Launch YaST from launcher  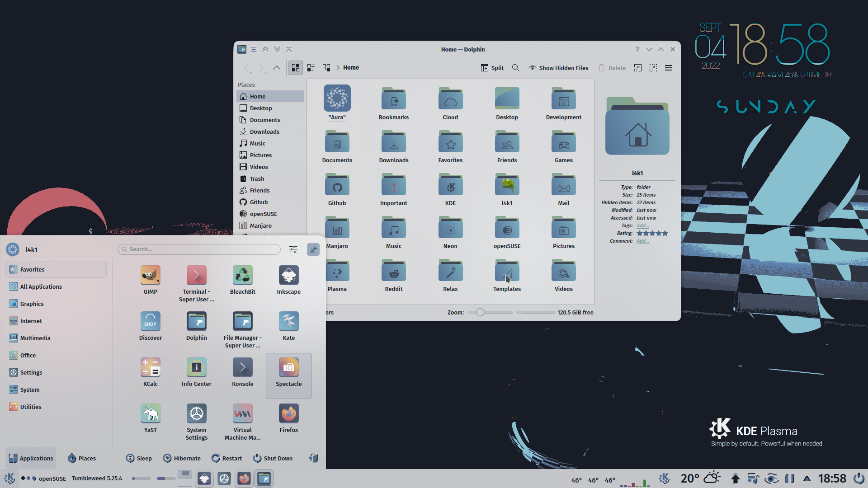coord(151,418)
